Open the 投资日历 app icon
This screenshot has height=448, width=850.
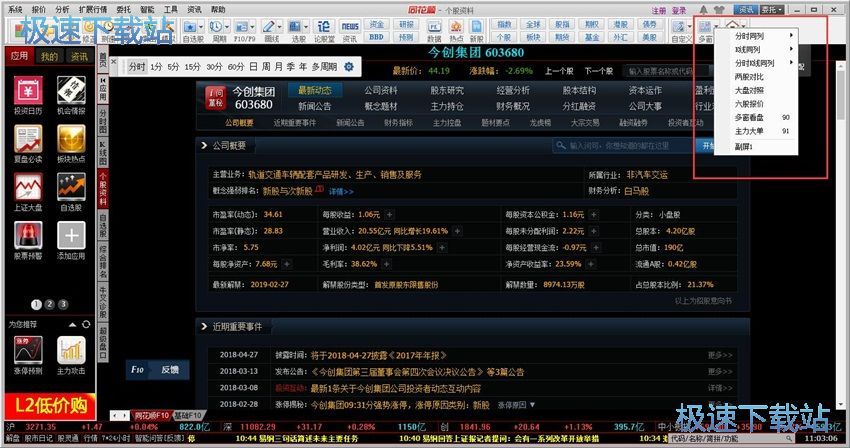[28, 90]
